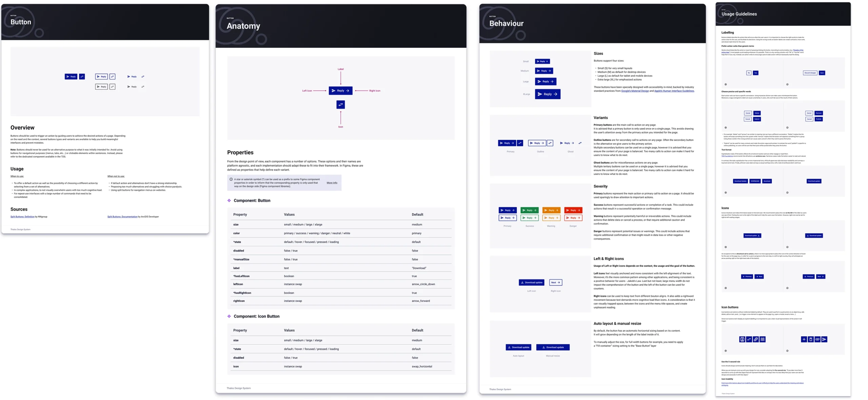The height and width of the screenshot is (400, 868).
Task: Click the XLarge Reply button in Sizes
Action: (x=547, y=94)
